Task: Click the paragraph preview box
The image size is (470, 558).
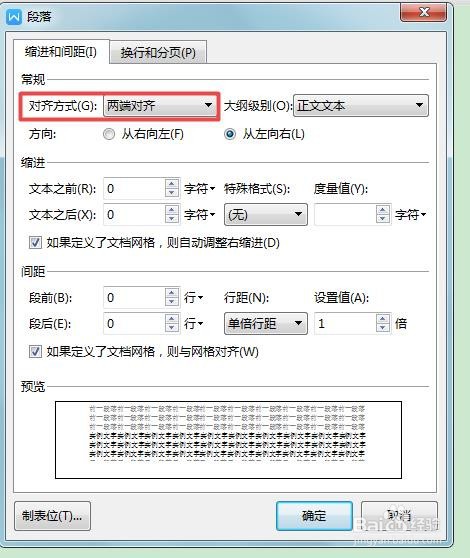Action: coord(228,440)
